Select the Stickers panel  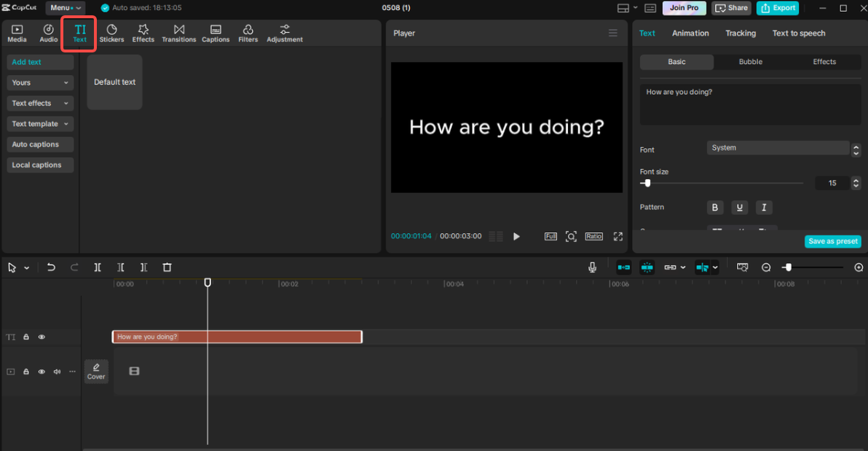(x=111, y=33)
